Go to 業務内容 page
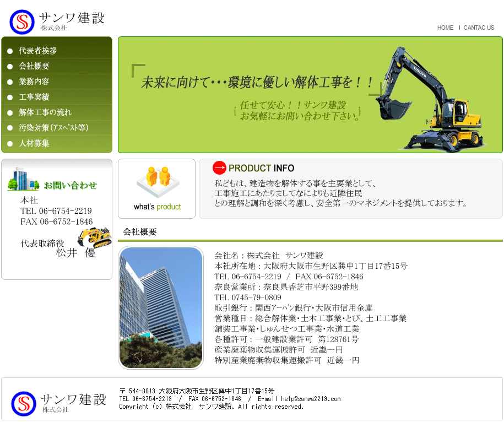Viewport: 504px width, 422px height. (x=34, y=82)
